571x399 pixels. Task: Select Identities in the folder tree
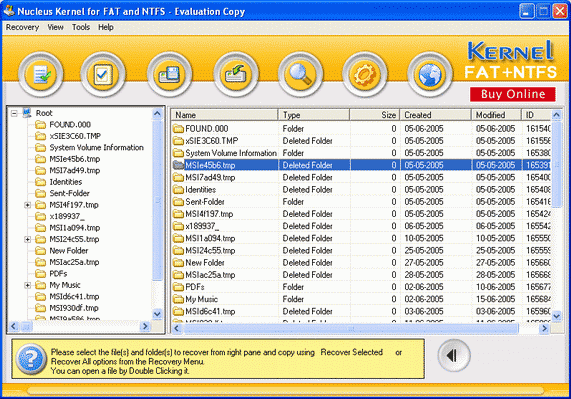(66, 182)
